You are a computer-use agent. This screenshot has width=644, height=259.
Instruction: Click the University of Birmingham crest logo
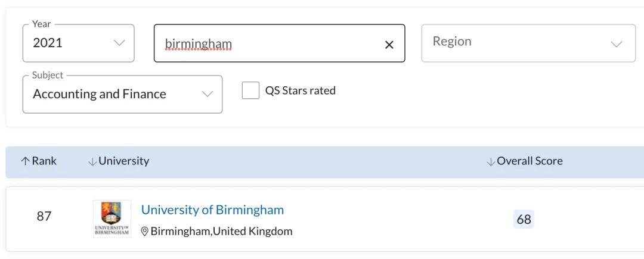tap(112, 219)
